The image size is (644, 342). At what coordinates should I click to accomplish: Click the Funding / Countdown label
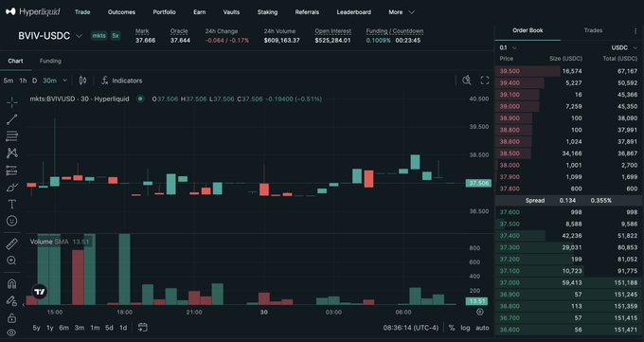[395, 31]
